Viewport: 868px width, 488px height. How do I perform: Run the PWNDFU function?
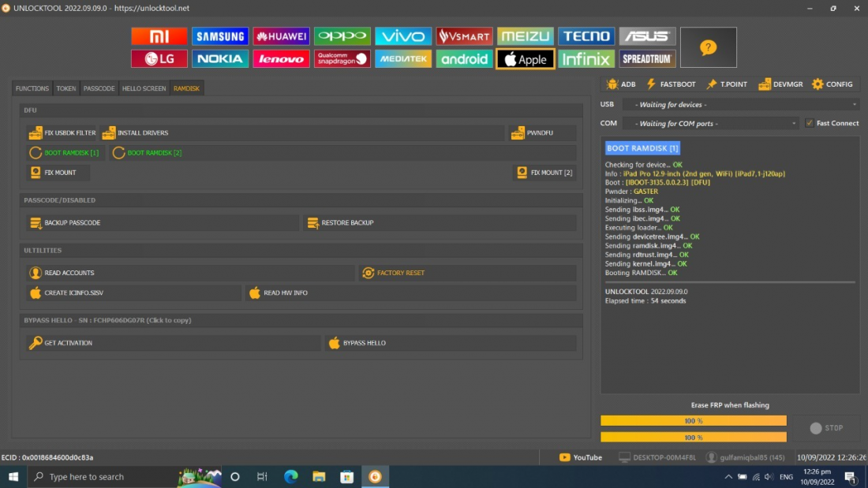pos(542,132)
